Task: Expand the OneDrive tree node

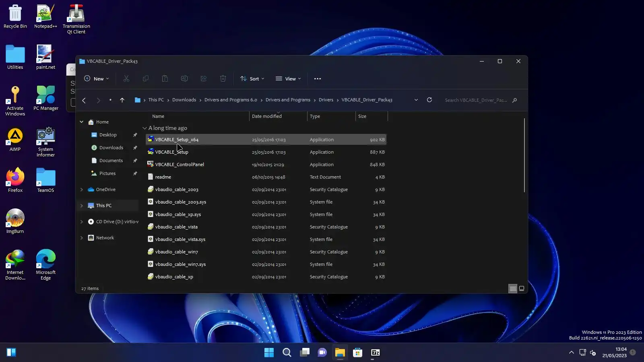Action: tap(82, 189)
